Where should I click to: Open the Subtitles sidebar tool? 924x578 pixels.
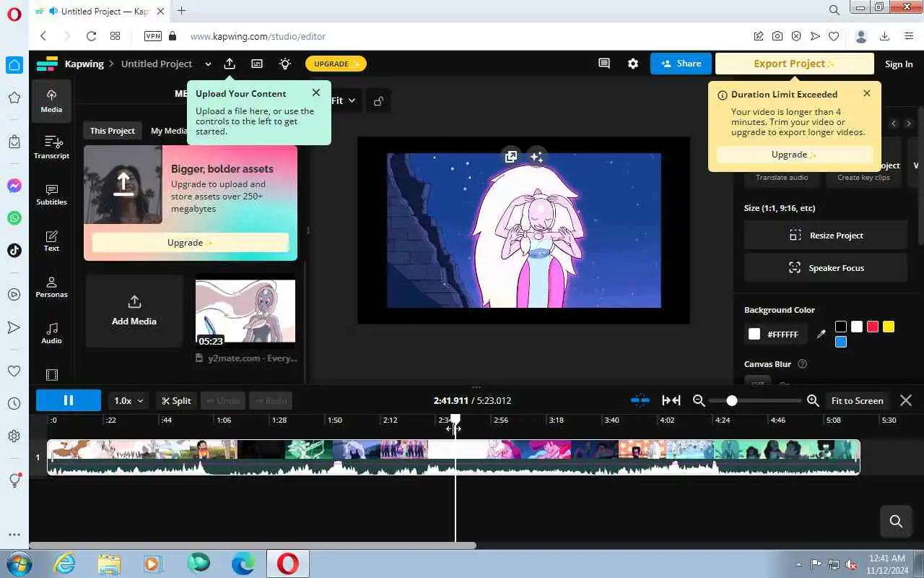51,194
